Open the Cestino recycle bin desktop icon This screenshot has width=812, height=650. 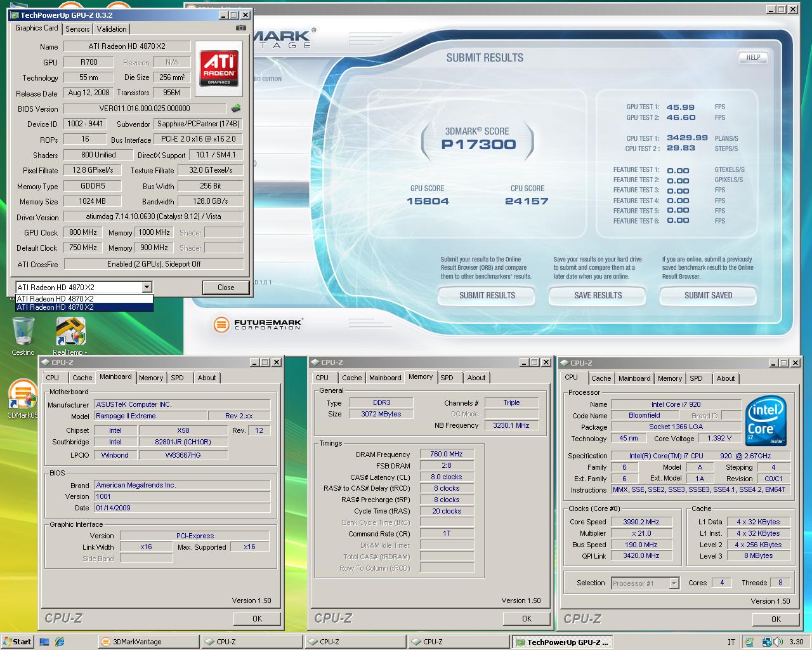23,336
